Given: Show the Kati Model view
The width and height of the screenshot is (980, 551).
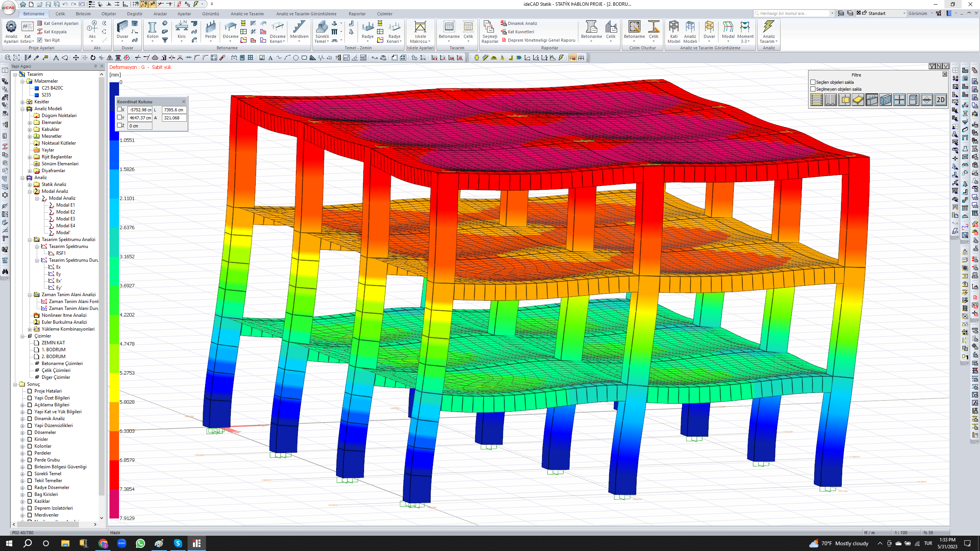Looking at the screenshot, I should click(x=674, y=32).
